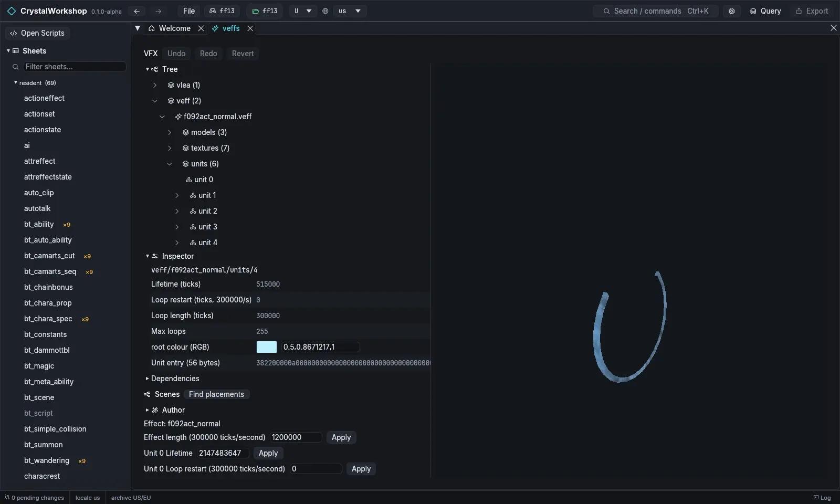Open the tab list dropdown triangle
The image size is (840, 504).
pyautogui.click(x=138, y=28)
